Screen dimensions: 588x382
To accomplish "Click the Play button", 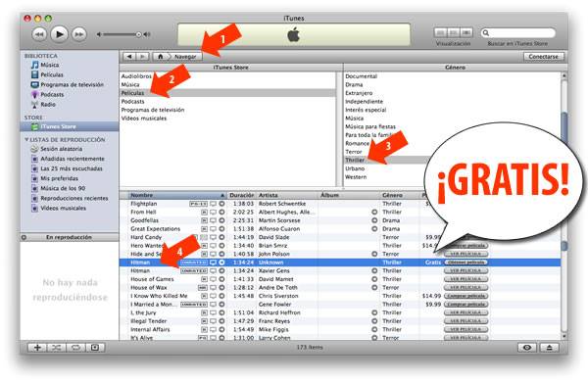I will pos(59,34).
